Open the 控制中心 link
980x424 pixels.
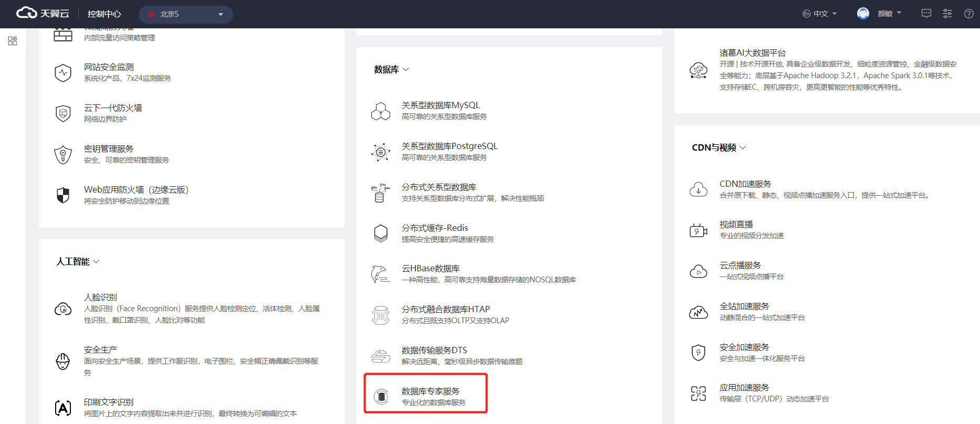tap(104, 14)
